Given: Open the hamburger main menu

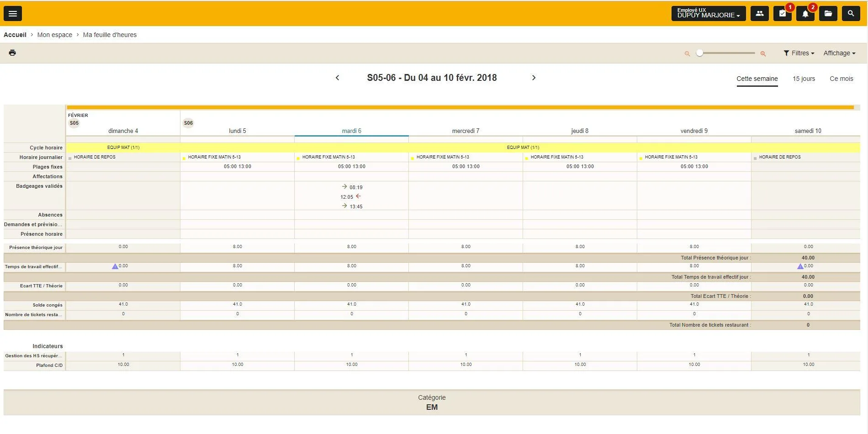Looking at the screenshot, I should pyautogui.click(x=13, y=14).
